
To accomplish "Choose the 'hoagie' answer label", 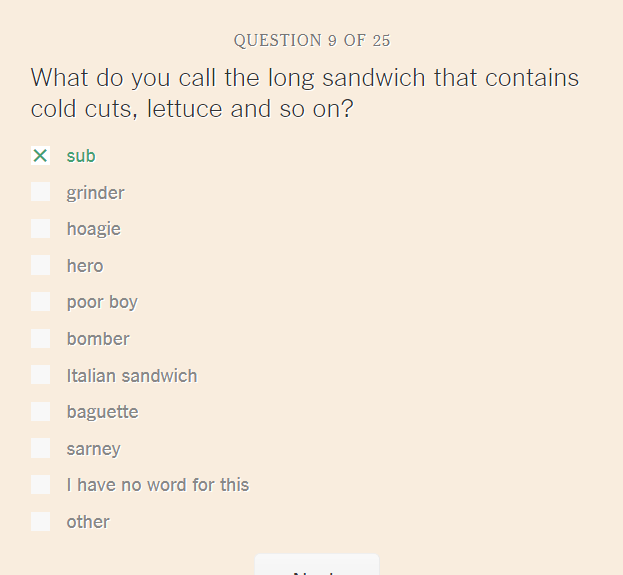I will [x=94, y=229].
